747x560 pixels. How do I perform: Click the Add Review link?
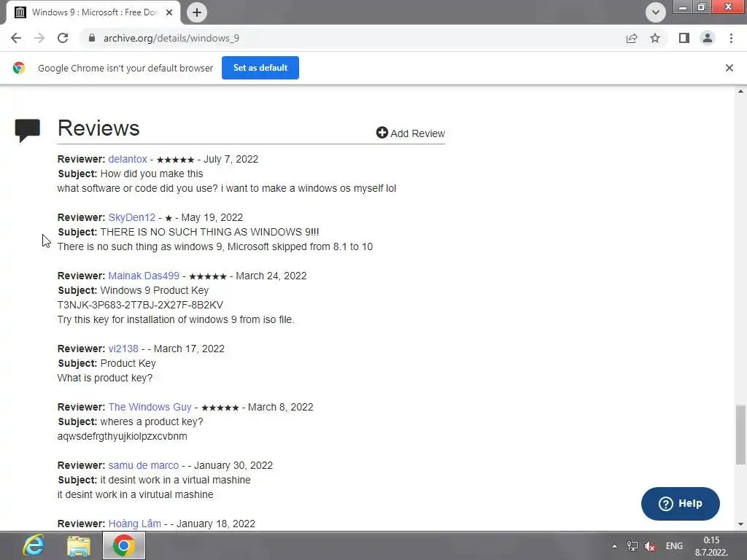pyautogui.click(x=411, y=133)
